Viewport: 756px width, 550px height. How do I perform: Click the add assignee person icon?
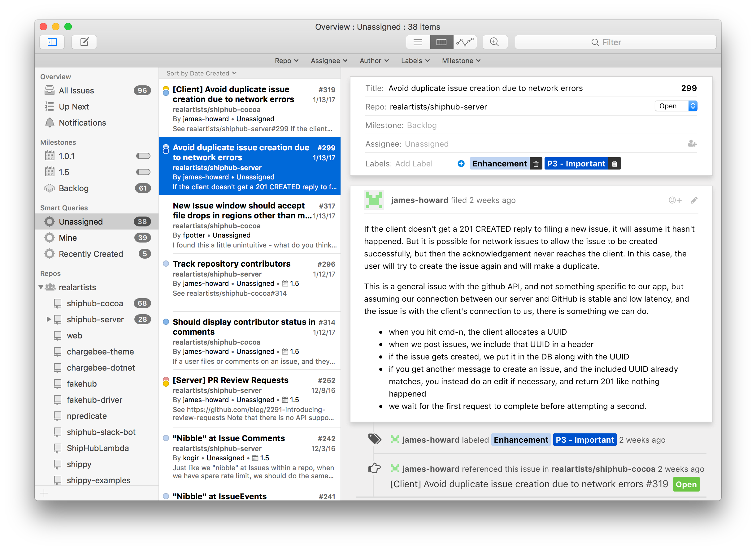coord(692,144)
